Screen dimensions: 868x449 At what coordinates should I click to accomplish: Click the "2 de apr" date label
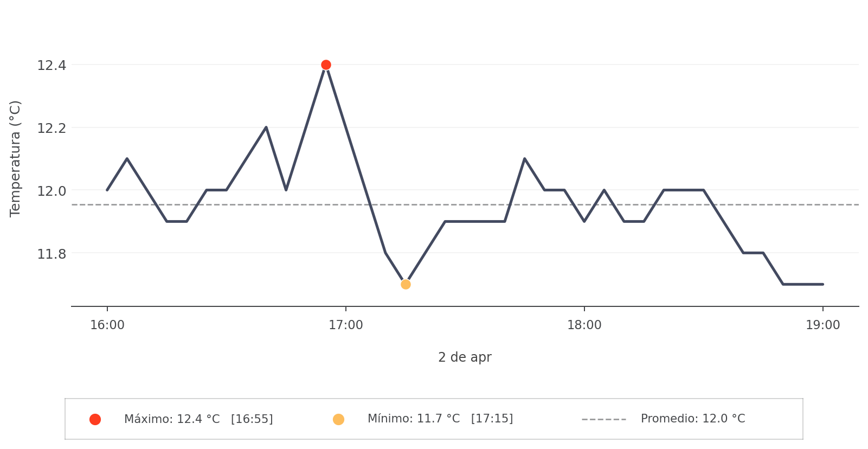click(x=465, y=357)
